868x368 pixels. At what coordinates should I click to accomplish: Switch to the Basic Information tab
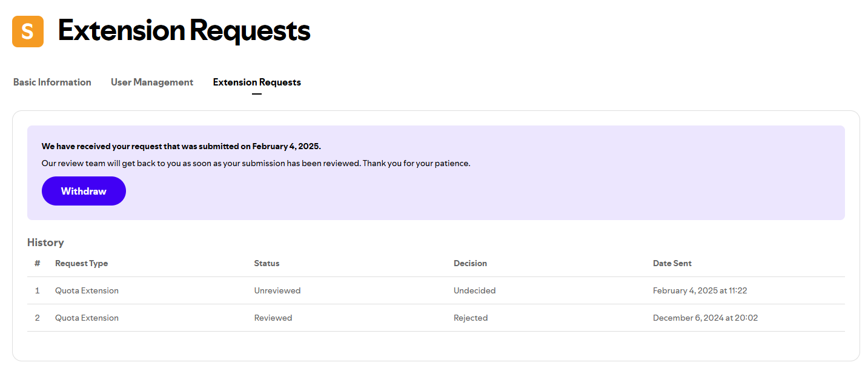pos(52,82)
